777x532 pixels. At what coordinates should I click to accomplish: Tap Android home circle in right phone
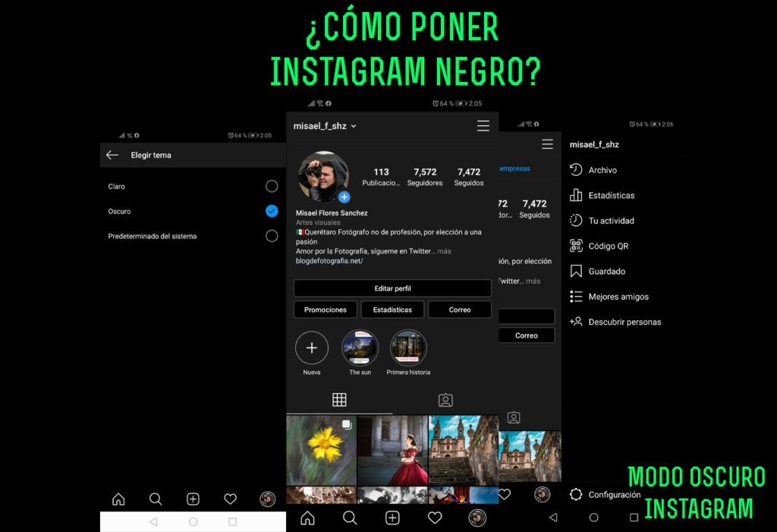(593, 517)
